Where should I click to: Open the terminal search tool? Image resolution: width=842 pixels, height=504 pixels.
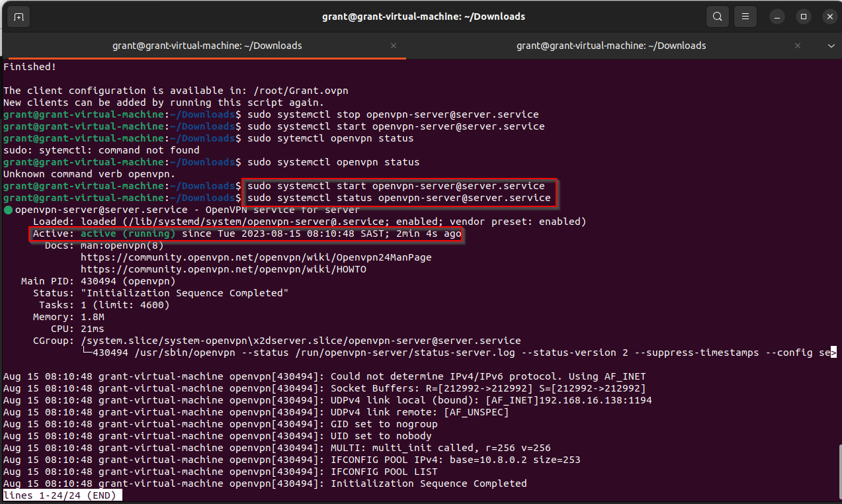click(x=717, y=16)
